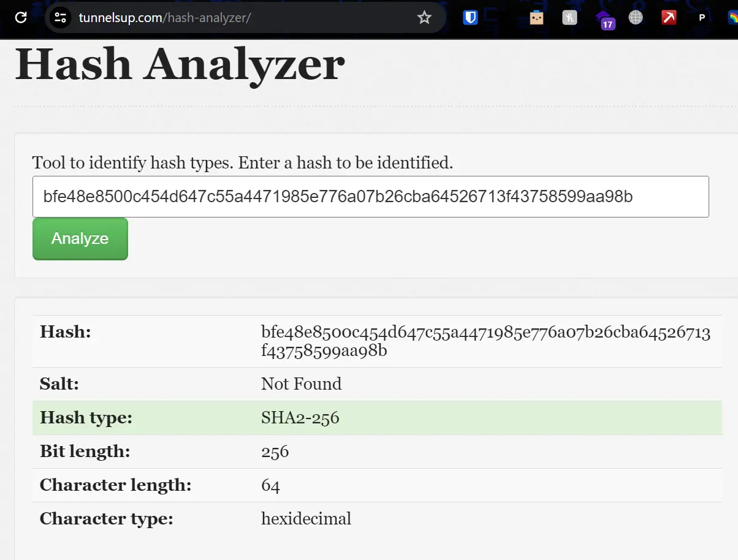
Task: Open the Bitwarden shield extension
Action: pos(470,18)
